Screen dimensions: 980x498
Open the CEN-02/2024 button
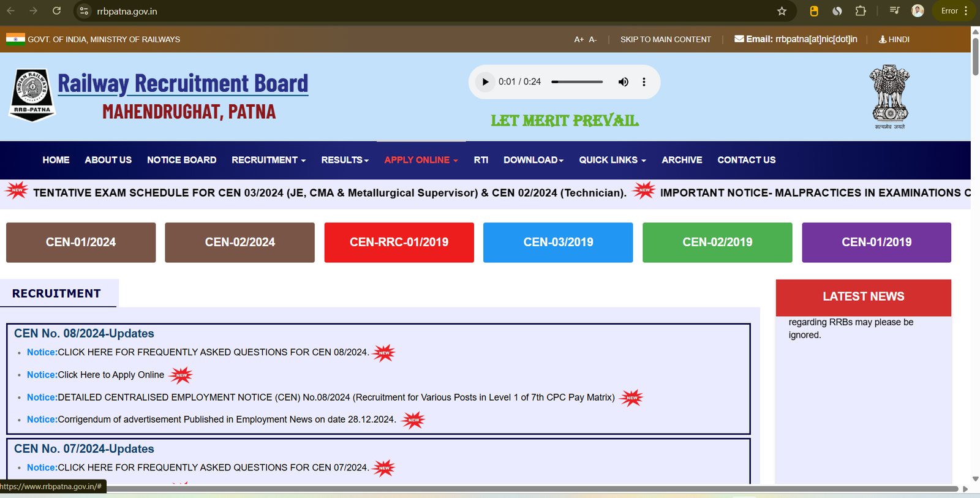pos(239,243)
